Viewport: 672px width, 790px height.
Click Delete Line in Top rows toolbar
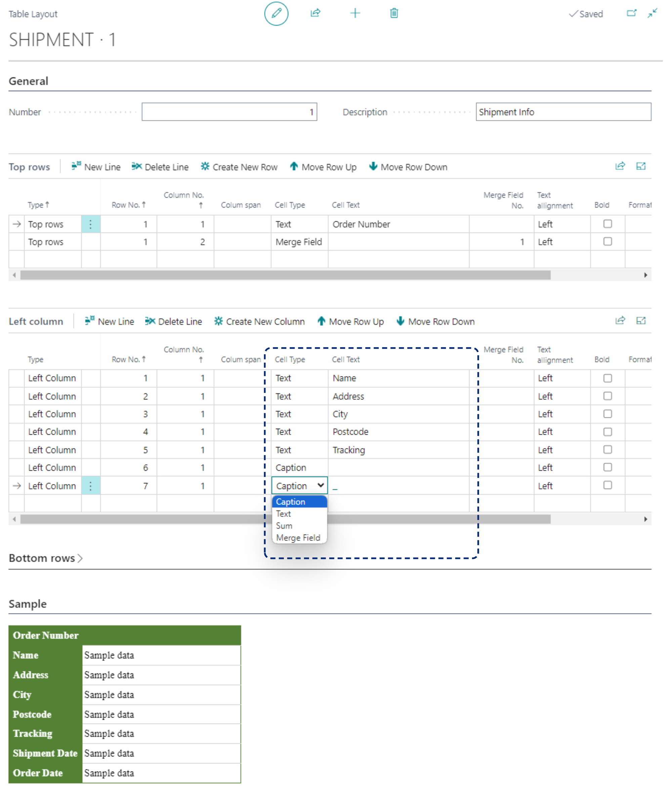(x=160, y=167)
